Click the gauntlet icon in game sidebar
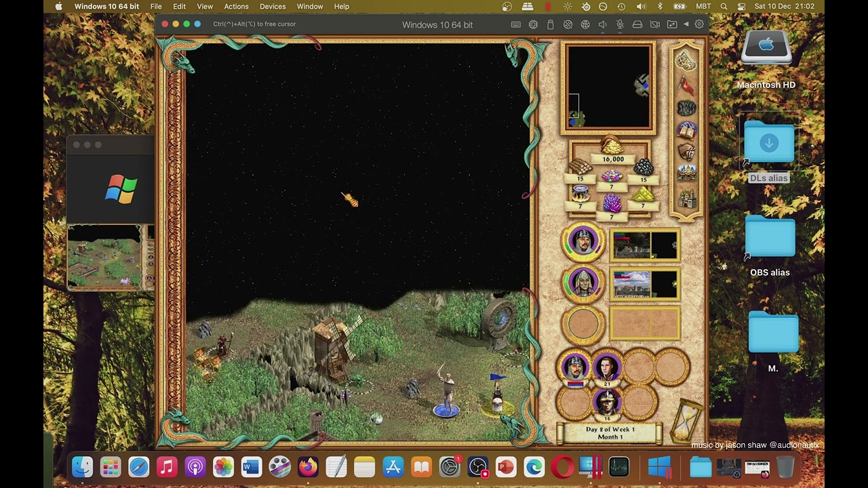Image resolution: width=868 pixels, height=488 pixels. click(686, 151)
